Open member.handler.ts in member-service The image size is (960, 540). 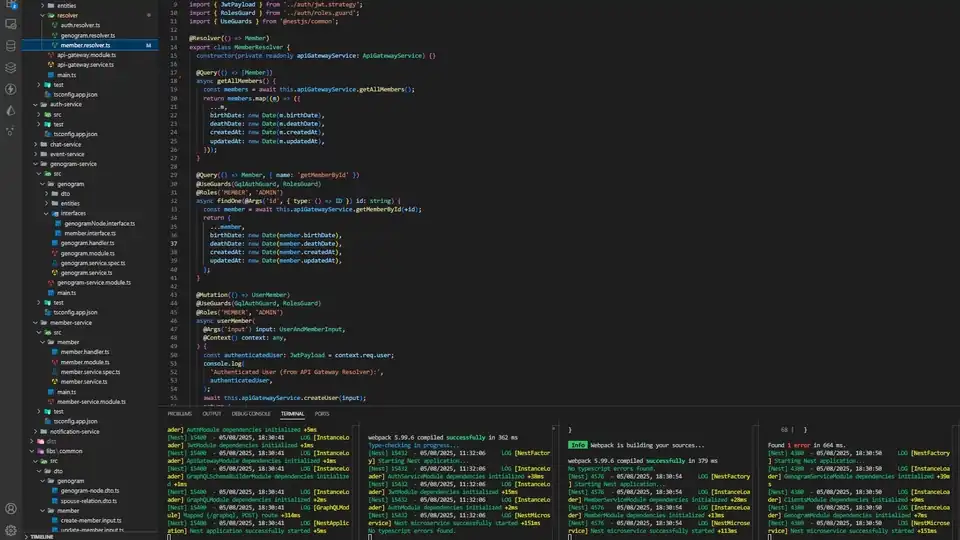[84, 352]
